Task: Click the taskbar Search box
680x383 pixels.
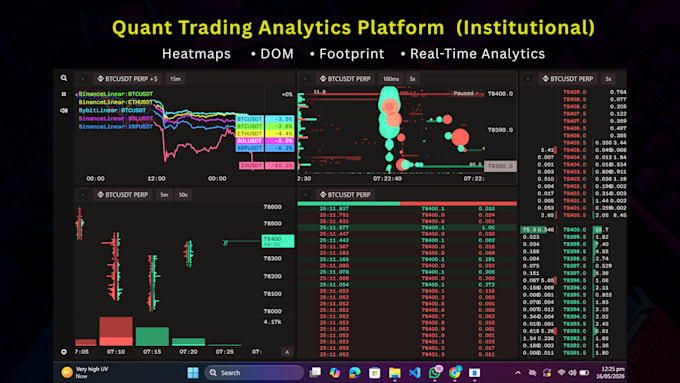Action: coord(254,373)
